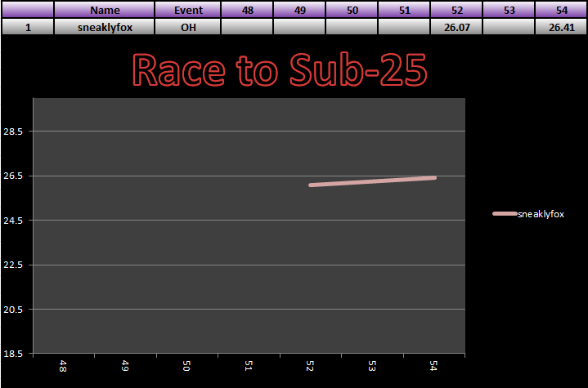The width and height of the screenshot is (588, 388).
Task: Select the empty cell under column 51
Action: (404, 27)
